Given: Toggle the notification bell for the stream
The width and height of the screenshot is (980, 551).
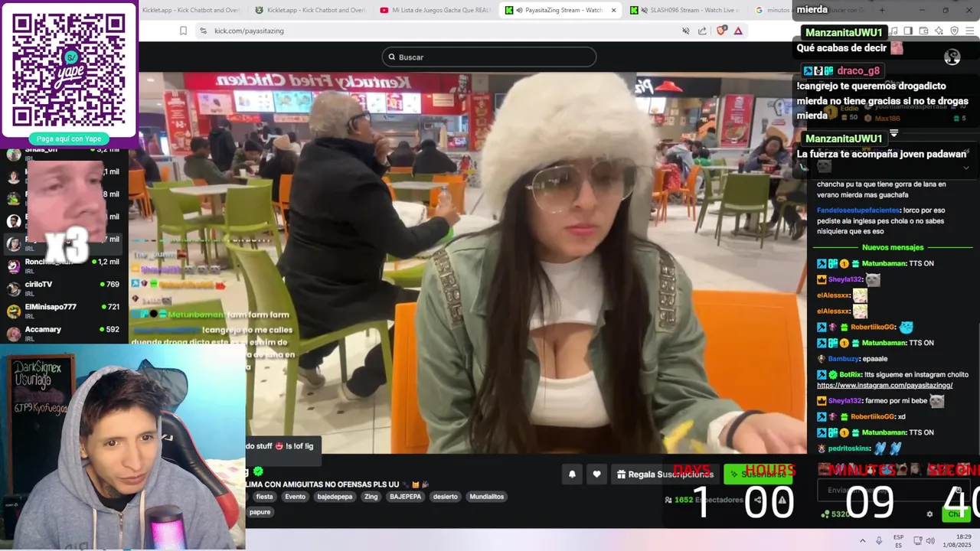Looking at the screenshot, I should [572, 474].
